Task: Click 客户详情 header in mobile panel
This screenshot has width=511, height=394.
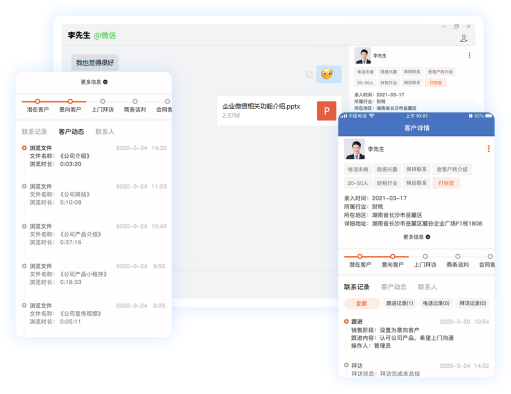Action: (x=417, y=128)
